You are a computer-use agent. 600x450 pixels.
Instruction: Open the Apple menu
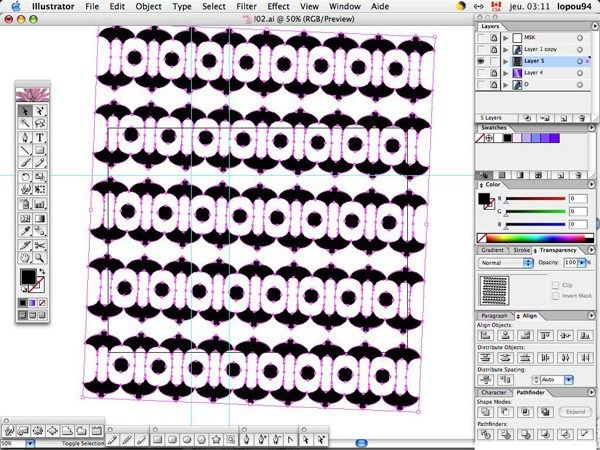pos(15,7)
